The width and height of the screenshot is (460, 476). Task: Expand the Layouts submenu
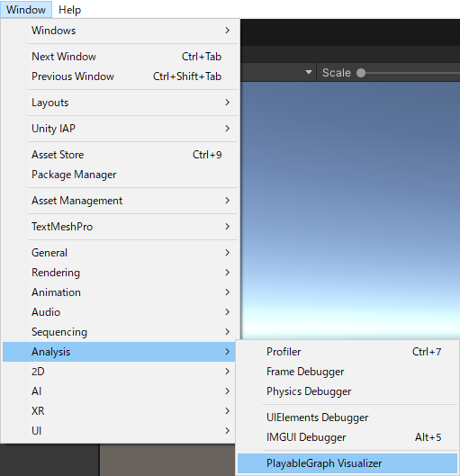(120, 103)
